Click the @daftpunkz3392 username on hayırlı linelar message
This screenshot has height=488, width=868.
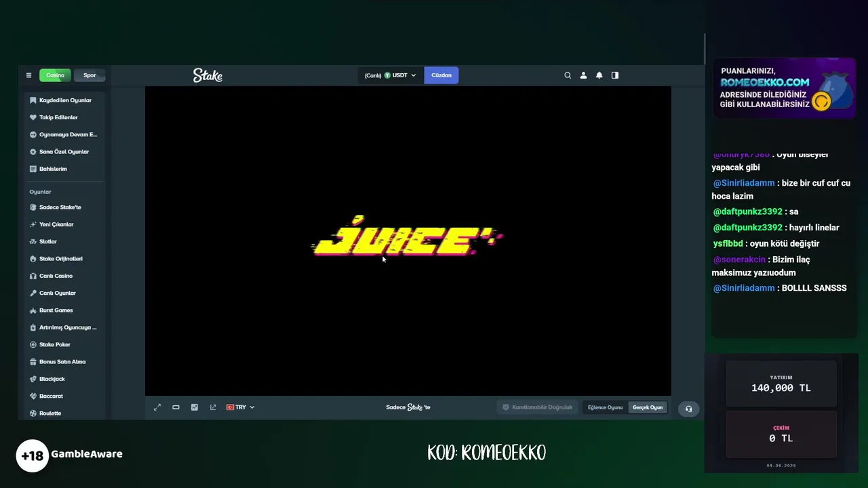point(747,228)
